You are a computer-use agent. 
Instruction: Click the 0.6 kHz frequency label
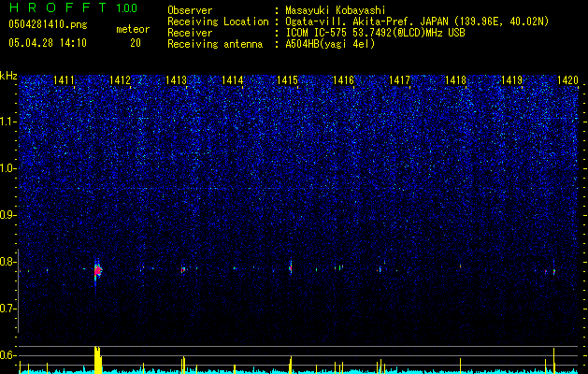(x=8, y=355)
